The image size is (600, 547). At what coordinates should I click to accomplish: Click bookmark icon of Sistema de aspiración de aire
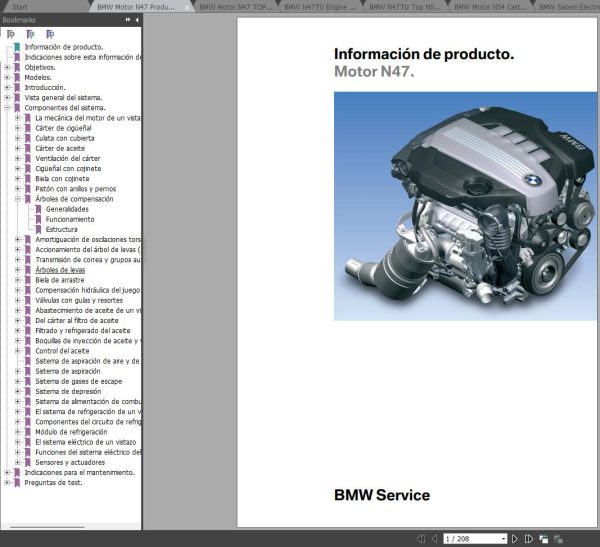pyautogui.click(x=28, y=361)
